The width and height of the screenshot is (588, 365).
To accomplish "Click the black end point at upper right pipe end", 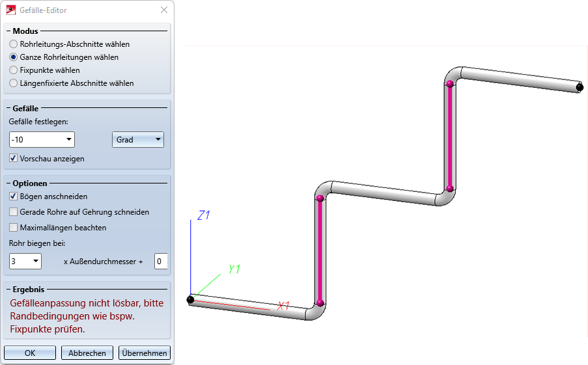I will coord(580,87).
